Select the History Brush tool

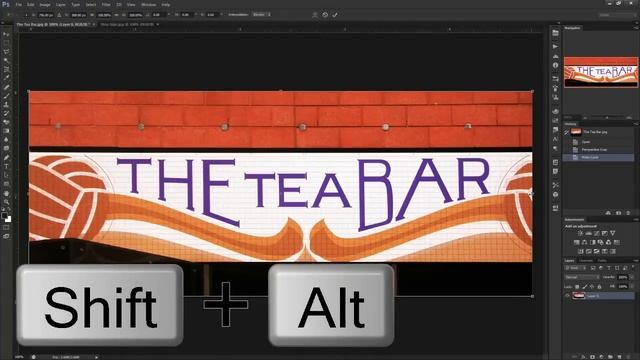click(6, 113)
